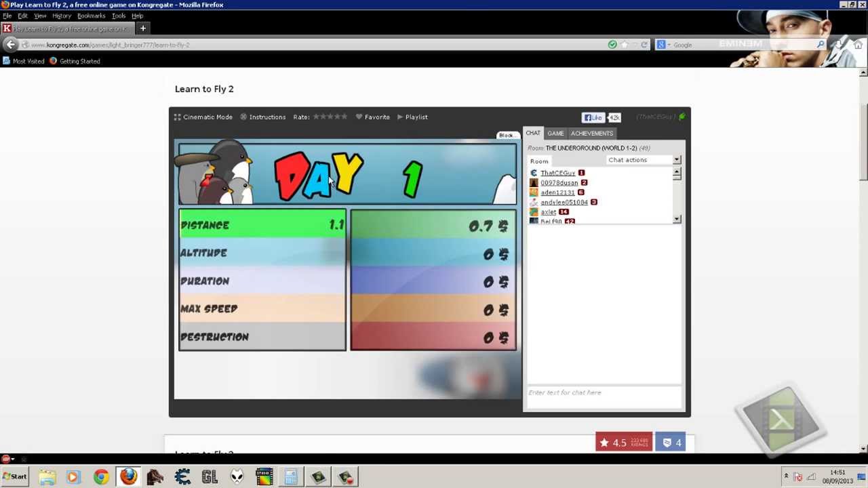
Task: Click the chat user list scroll-up arrow
Action: [x=677, y=173]
